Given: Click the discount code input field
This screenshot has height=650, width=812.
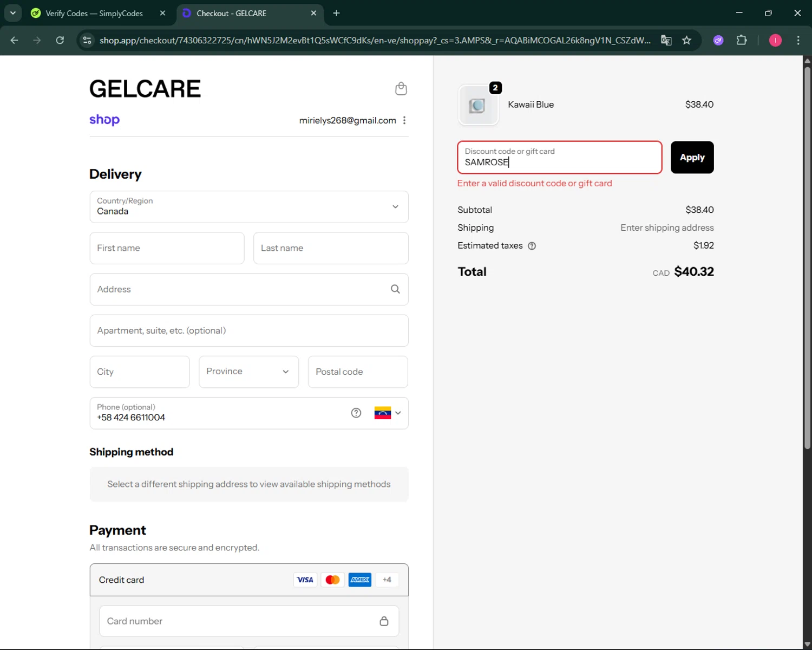Looking at the screenshot, I should pos(560,158).
